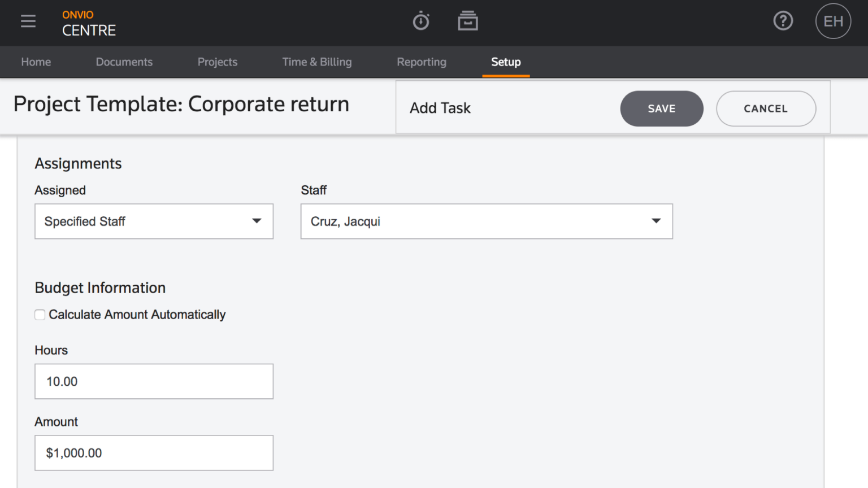Click the EH user avatar
This screenshot has height=488, width=868.
[833, 21]
